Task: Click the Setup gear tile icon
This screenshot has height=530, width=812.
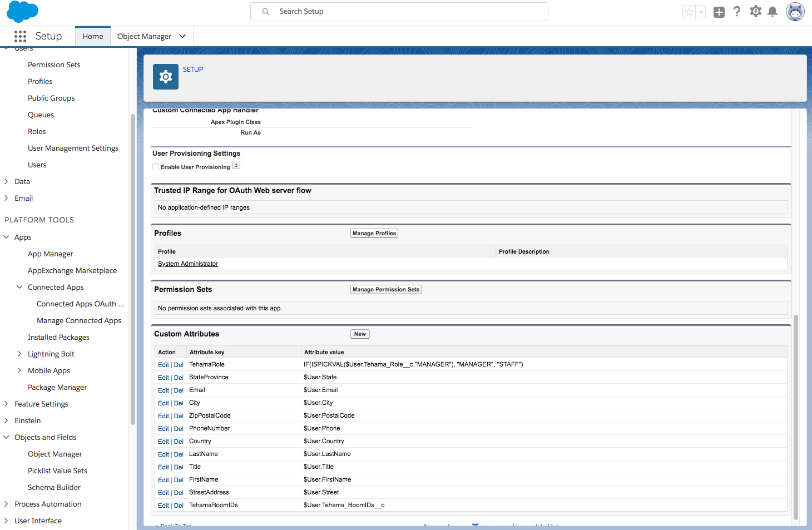Action: [x=166, y=77]
